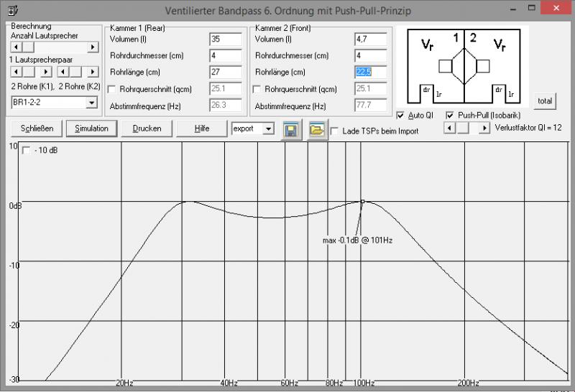Click the total button

(545, 101)
